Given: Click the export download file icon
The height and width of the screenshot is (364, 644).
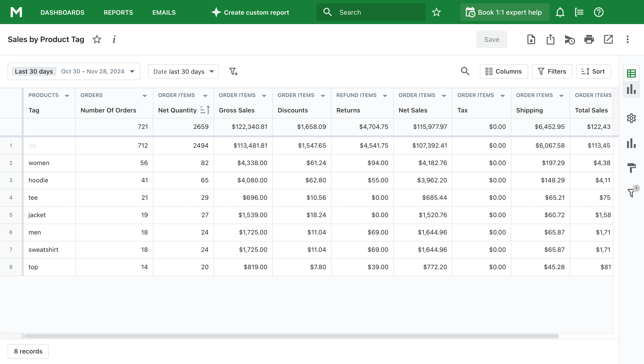Looking at the screenshot, I should coord(531,39).
